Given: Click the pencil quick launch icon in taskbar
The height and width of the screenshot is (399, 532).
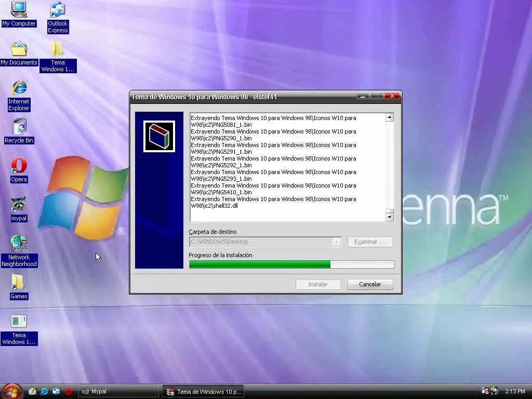Looking at the screenshot, I should point(32,391).
